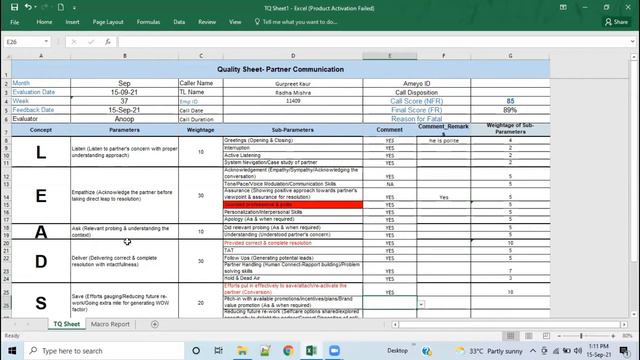This screenshot has width=640, height=360.
Task: Open the Action Center notifications
Action: (x=624, y=351)
